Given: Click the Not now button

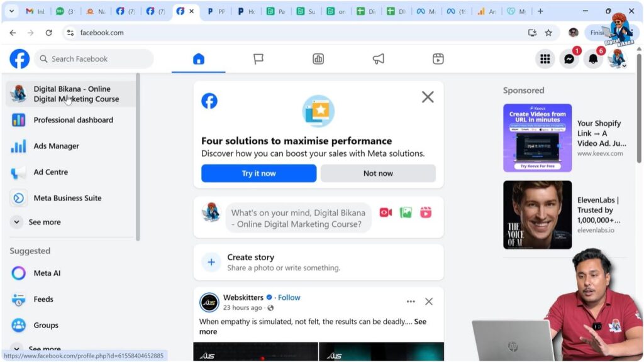Looking at the screenshot, I should [x=378, y=173].
